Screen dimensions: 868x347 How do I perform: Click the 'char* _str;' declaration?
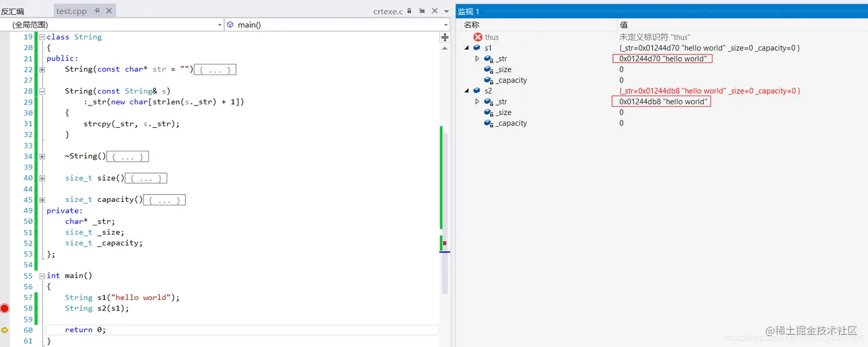[x=90, y=221]
